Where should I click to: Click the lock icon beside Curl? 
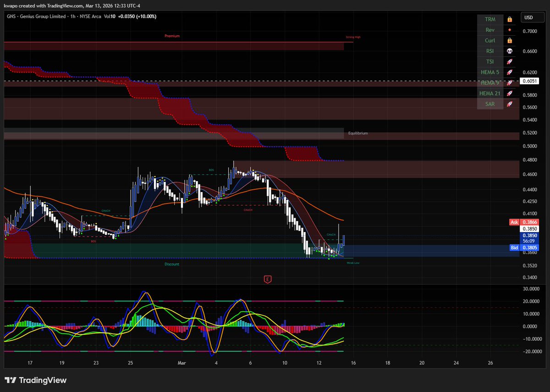[509, 40]
